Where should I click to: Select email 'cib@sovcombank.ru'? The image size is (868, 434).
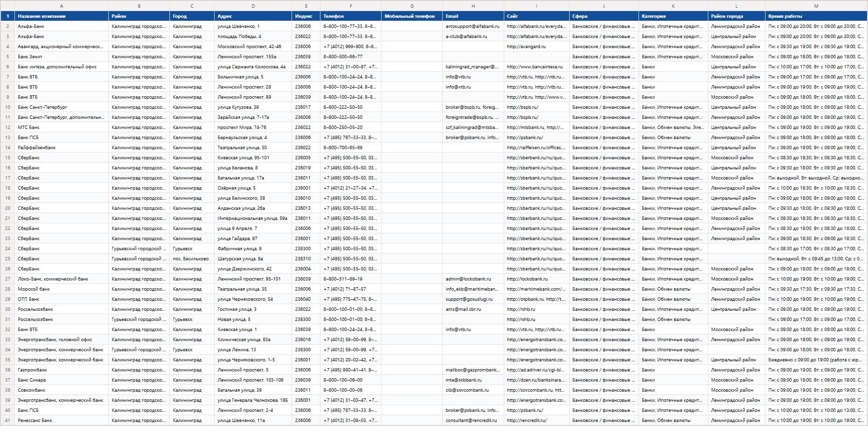(x=473, y=390)
